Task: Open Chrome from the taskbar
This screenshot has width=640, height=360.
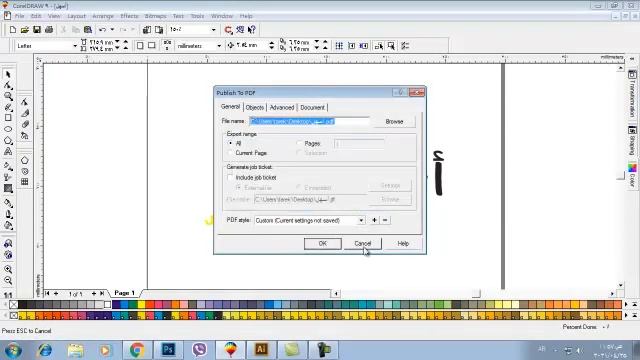Action: (x=137, y=350)
